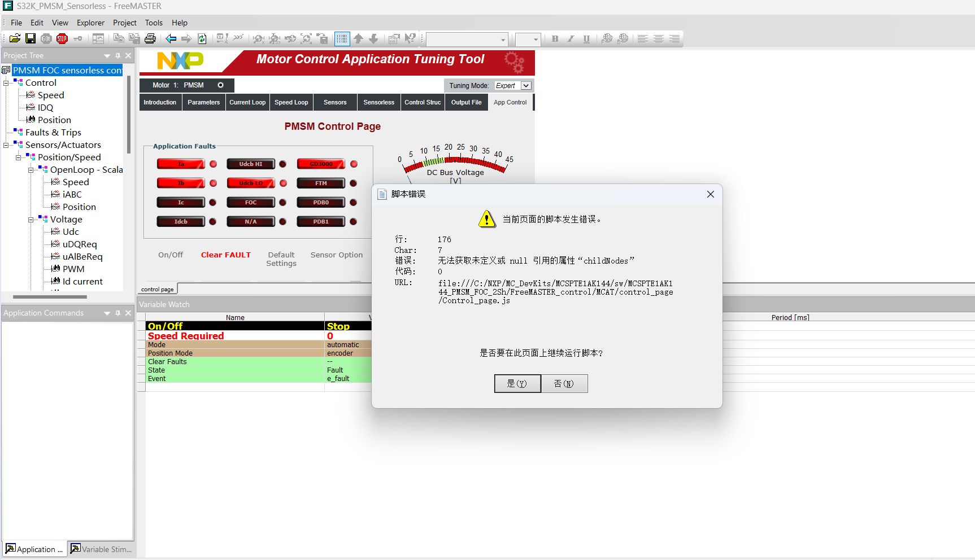Click 是(Y) to continue running the script
Viewport: 975px width, 560px height.
[x=517, y=383]
